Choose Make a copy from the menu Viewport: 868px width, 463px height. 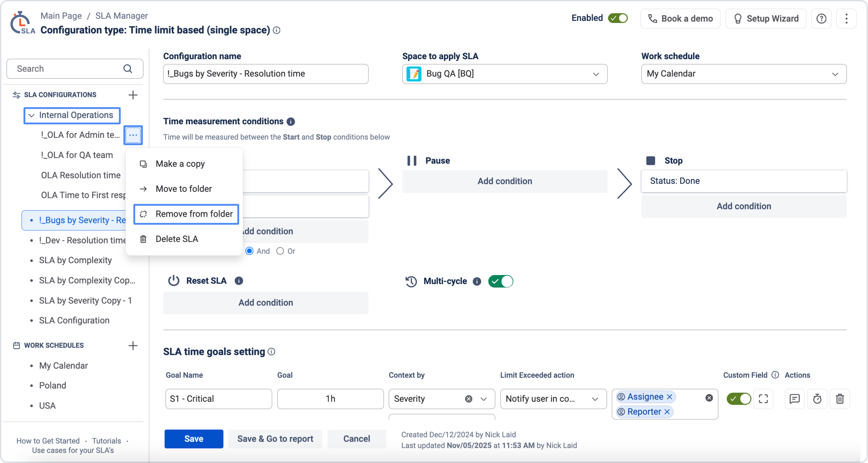coord(184,164)
